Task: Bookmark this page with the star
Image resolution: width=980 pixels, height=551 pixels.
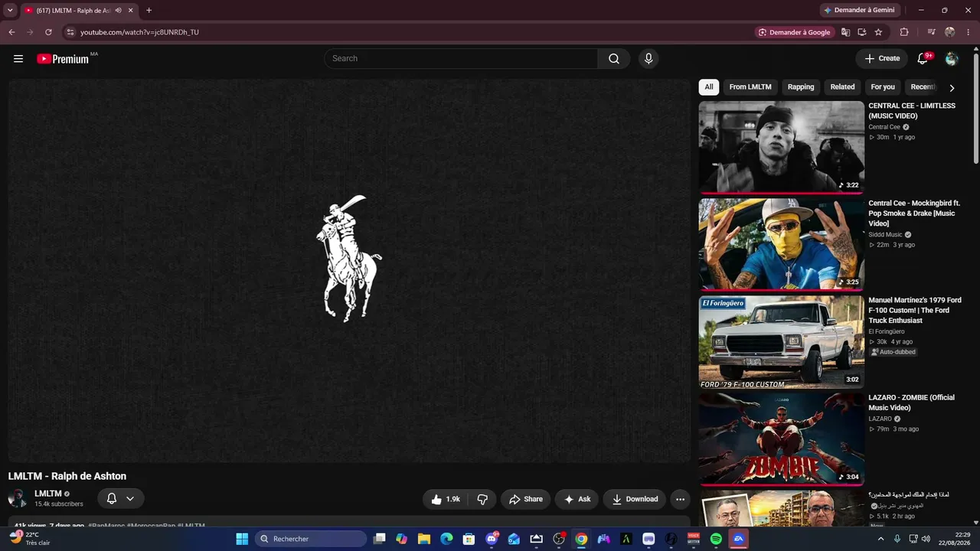Action: 878,32
